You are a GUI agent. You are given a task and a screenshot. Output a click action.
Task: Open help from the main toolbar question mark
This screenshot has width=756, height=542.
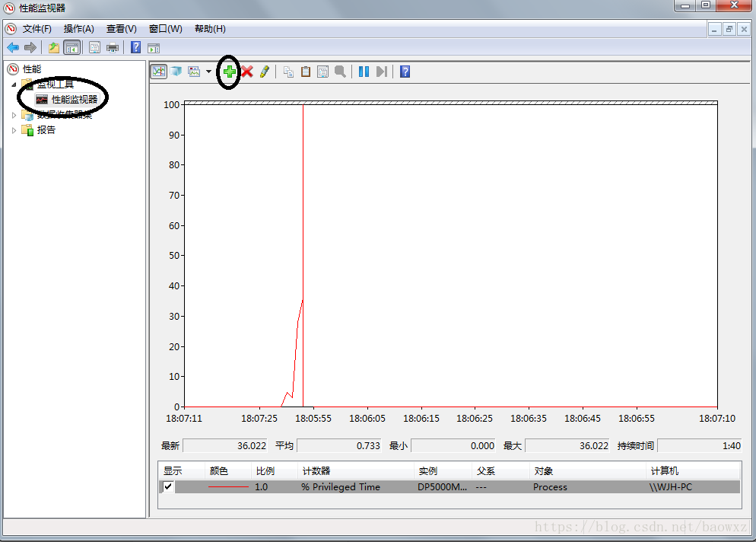(136, 47)
